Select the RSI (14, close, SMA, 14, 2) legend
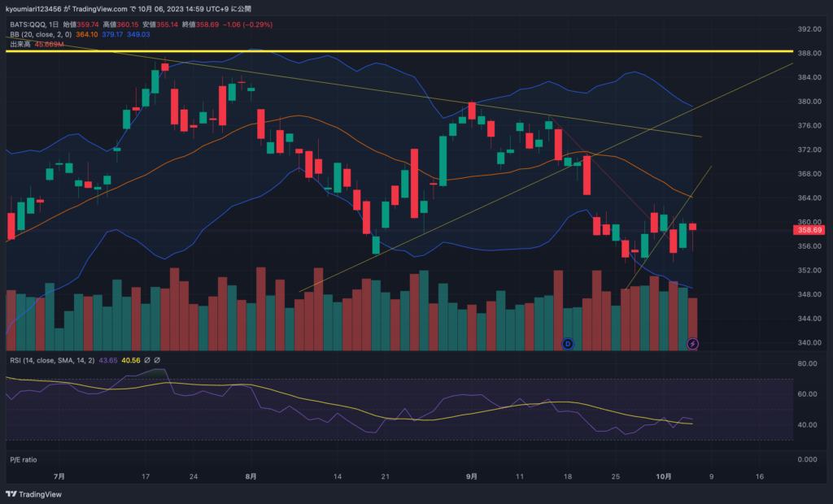Viewport: 833px width, 504px height. point(52,360)
